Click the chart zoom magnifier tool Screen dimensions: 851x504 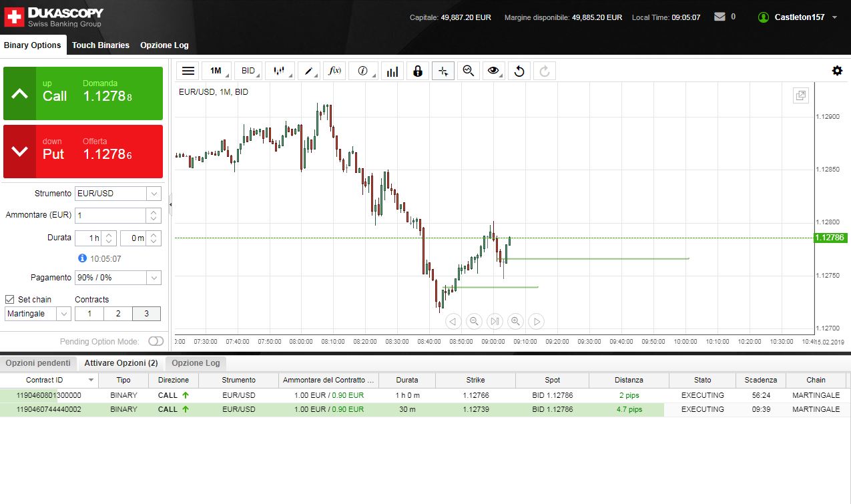(x=469, y=71)
